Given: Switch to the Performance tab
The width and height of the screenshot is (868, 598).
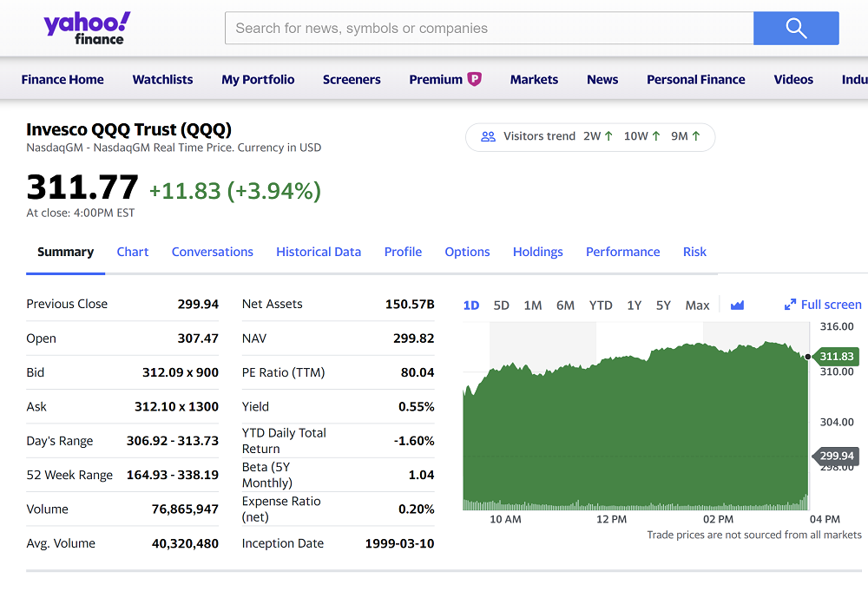Looking at the screenshot, I should click(622, 252).
